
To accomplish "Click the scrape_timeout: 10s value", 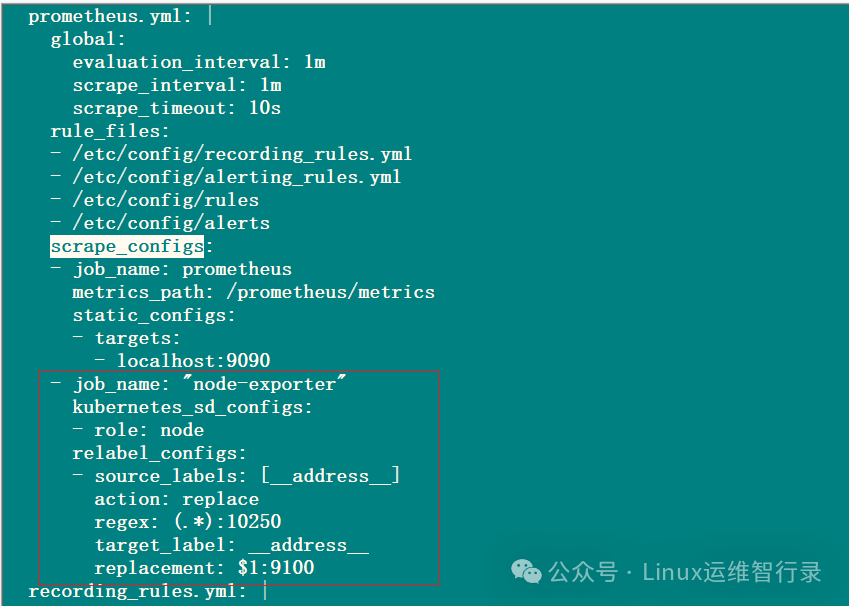I will point(264,108).
